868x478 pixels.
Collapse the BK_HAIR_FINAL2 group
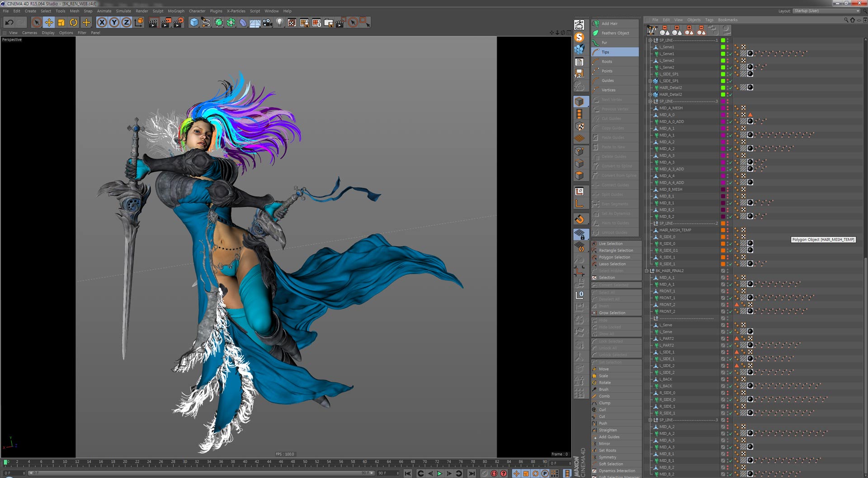(x=647, y=271)
